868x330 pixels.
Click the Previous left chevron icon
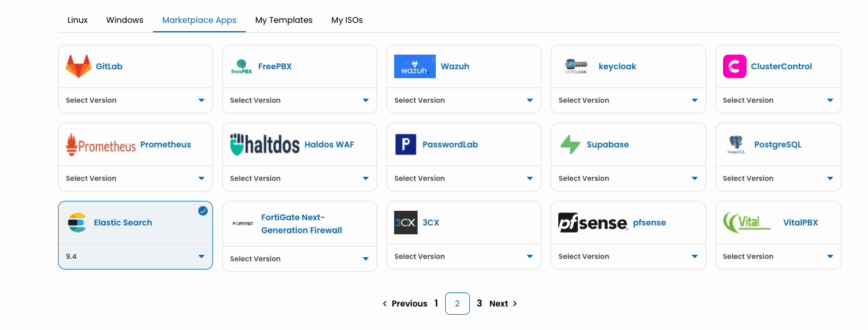(x=385, y=304)
